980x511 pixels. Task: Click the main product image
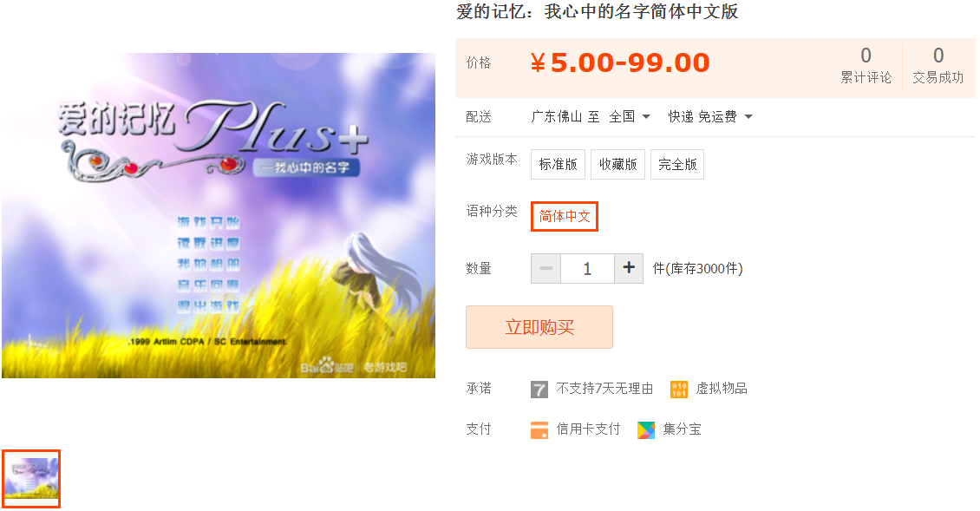click(x=219, y=215)
